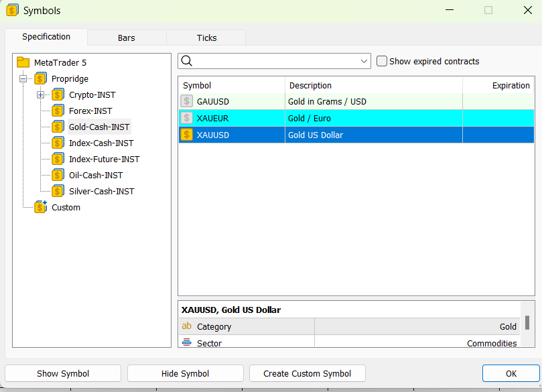This screenshot has width=542, height=392.
Task: Click the Gold category value
Action: click(508, 326)
